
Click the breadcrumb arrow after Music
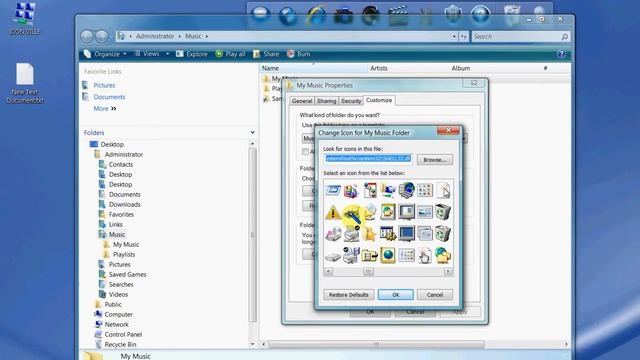tap(207, 36)
